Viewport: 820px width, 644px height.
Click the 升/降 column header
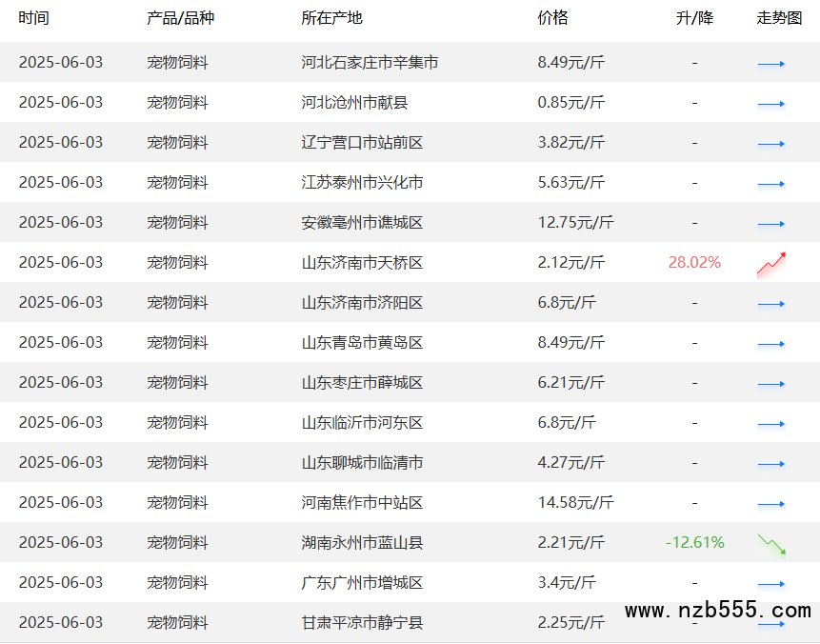[x=694, y=18]
